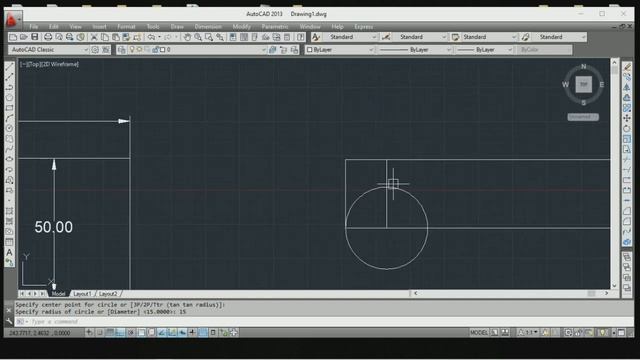This screenshot has width=640, height=360.
Task: Open the Unnamed UCS menu below ViewCube
Action: coord(583,117)
